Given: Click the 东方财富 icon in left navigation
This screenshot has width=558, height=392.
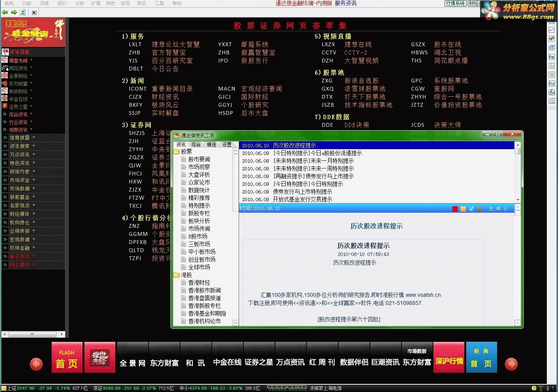Looking at the screenshot, I should tap(5, 83).
